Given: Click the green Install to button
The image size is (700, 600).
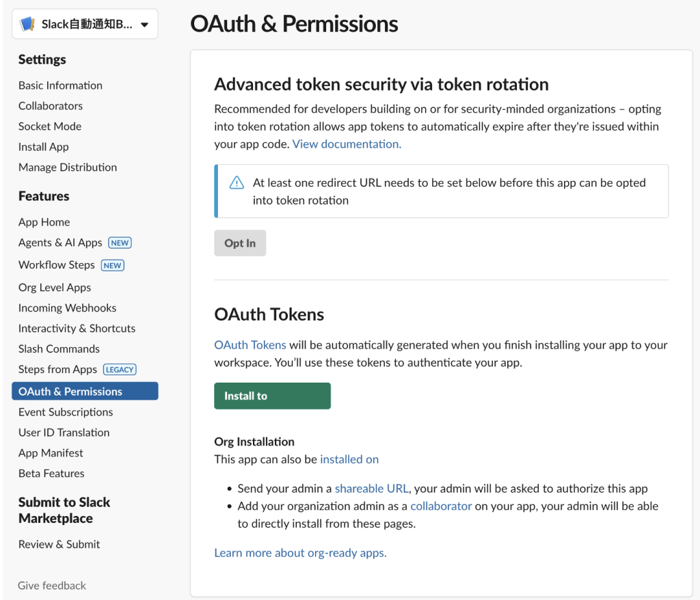Looking at the screenshot, I should 272,396.
